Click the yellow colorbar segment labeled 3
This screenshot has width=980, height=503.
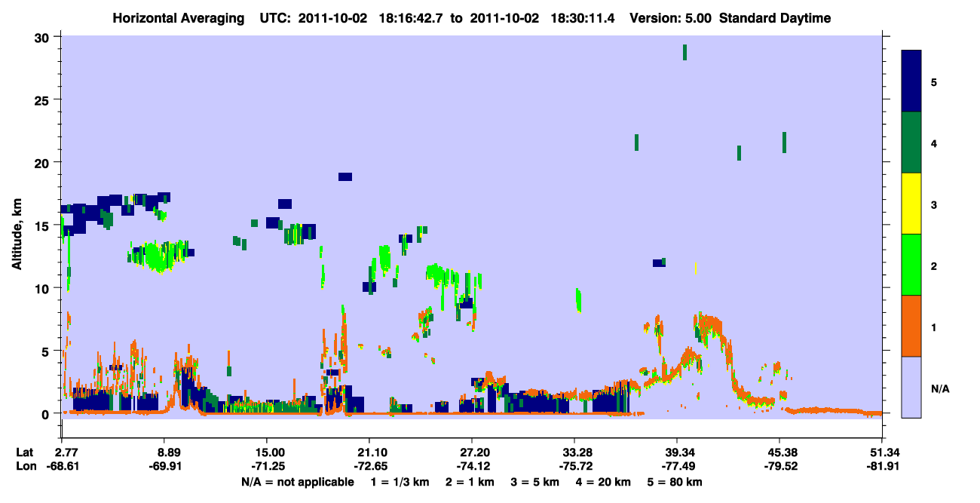911,204
